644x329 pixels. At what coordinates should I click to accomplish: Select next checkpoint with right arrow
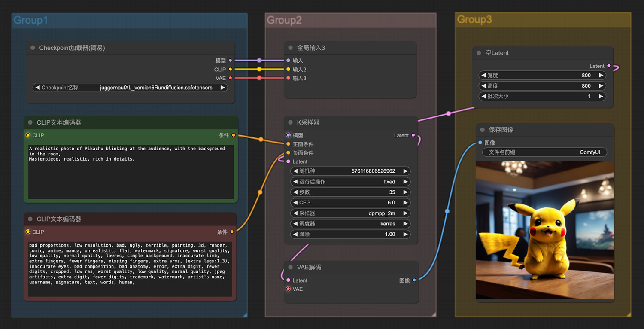click(222, 88)
